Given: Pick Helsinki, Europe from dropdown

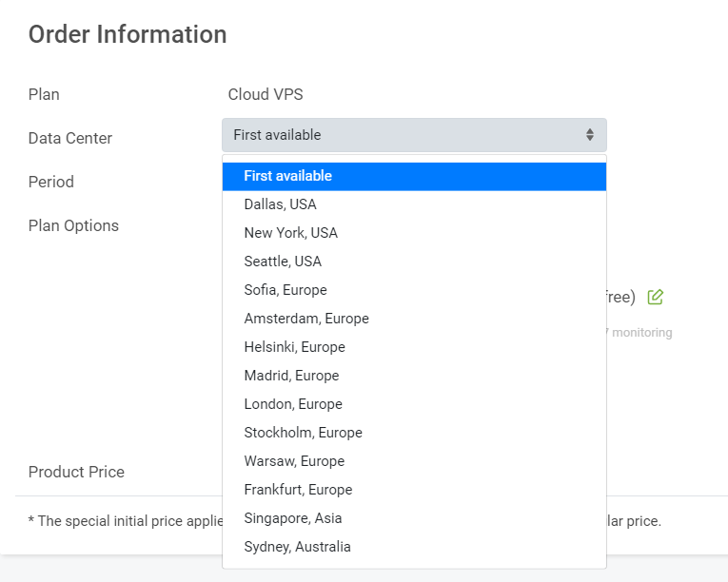Looking at the screenshot, I should coord(295,347).
